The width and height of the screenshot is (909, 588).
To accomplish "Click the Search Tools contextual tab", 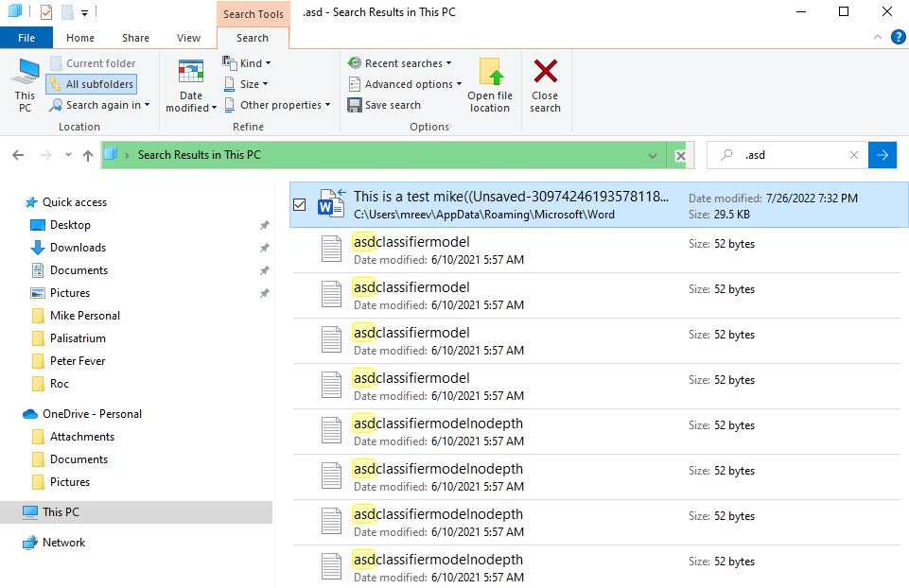I will click(x=253, y=14).
